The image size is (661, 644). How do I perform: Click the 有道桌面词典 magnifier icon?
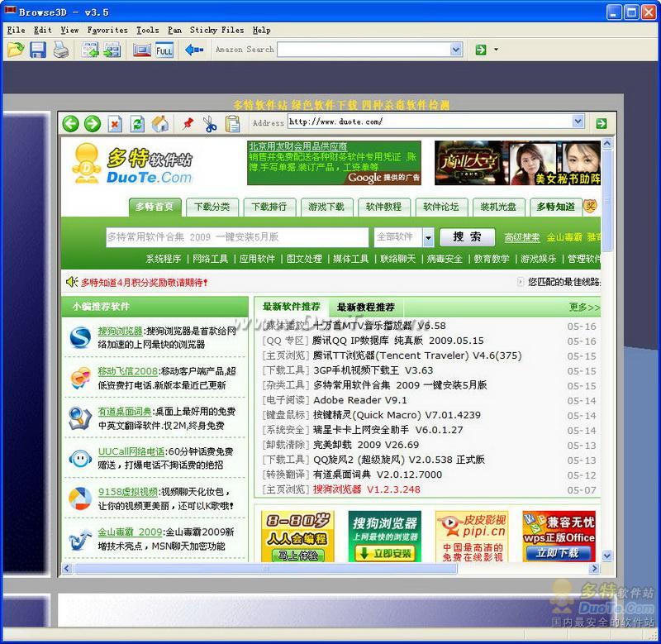pos(80,418)
